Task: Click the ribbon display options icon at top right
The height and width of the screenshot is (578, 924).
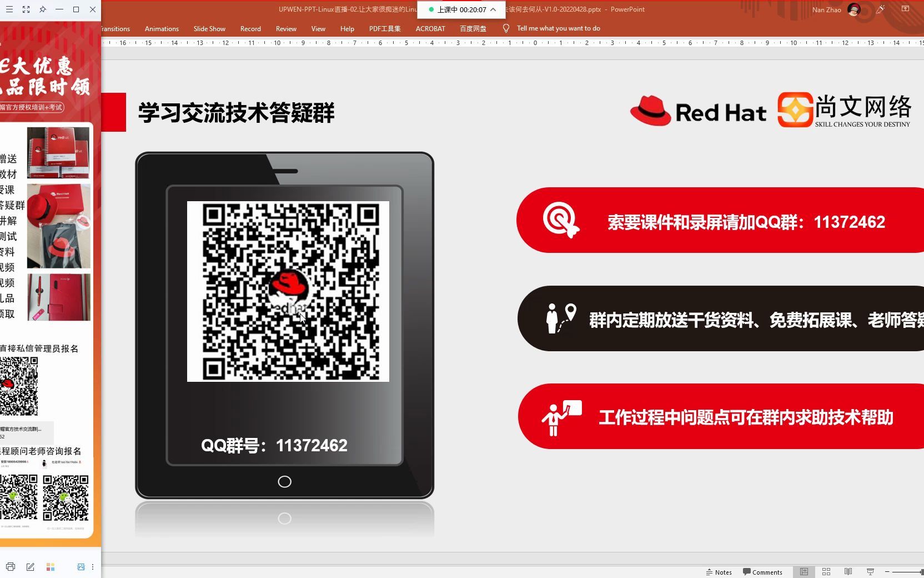Action: click(904, 9)
